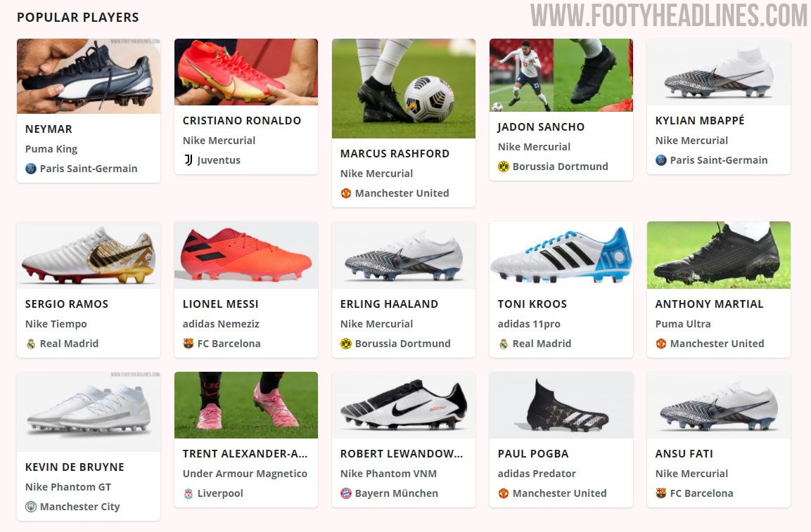The height and width of the screenshot is (532, 811).
Task: Open the black Paul Pogba boot image
Action: [x=561, y=405]
